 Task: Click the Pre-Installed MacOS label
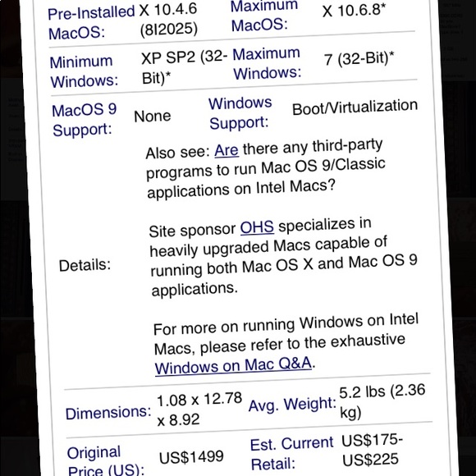point(91,22)
